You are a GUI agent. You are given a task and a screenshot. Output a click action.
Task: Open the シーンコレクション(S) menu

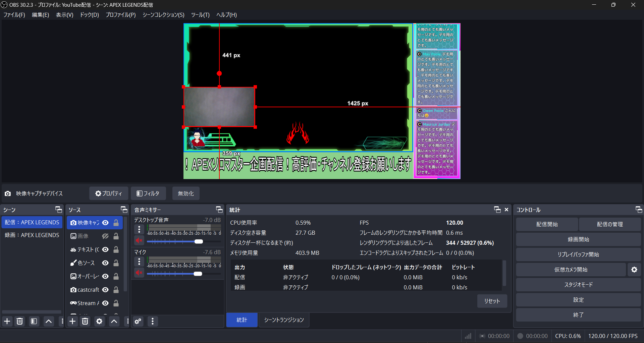click(163, 15)
